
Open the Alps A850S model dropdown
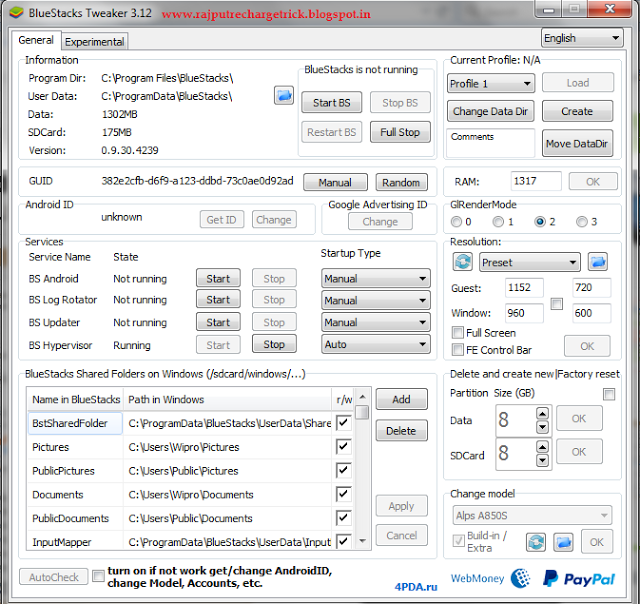(x=532, y=515)
